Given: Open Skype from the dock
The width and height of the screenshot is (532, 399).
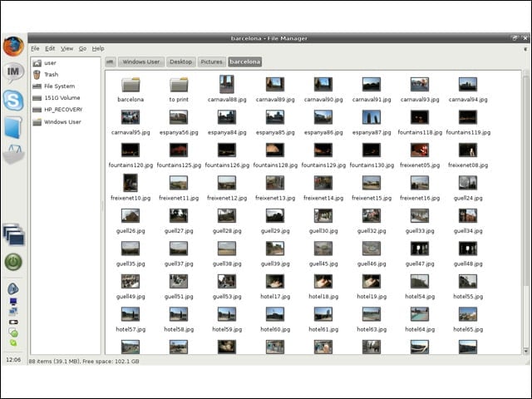Looking at the screenshot, I should click(13, 101).
